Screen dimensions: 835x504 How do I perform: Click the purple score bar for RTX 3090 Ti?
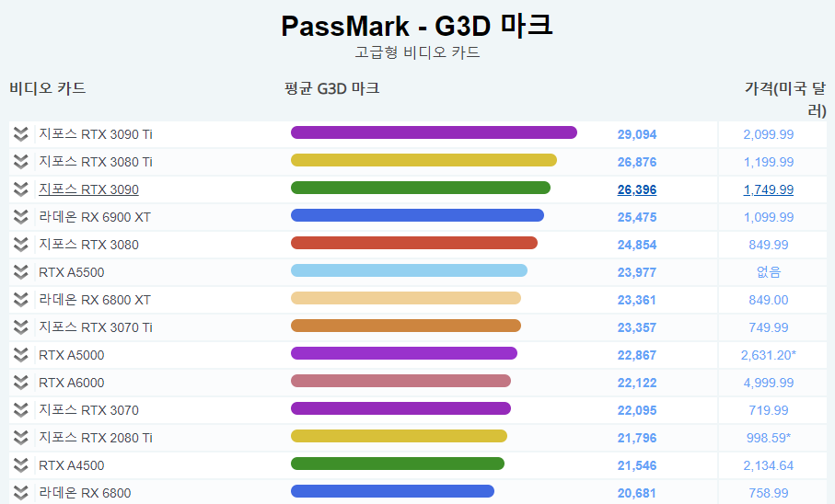434,132
